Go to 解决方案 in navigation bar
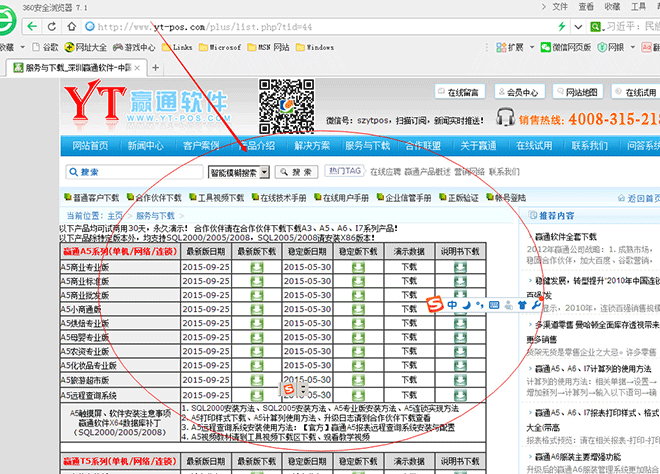This screenshot has width=660, height=474. 312,146
